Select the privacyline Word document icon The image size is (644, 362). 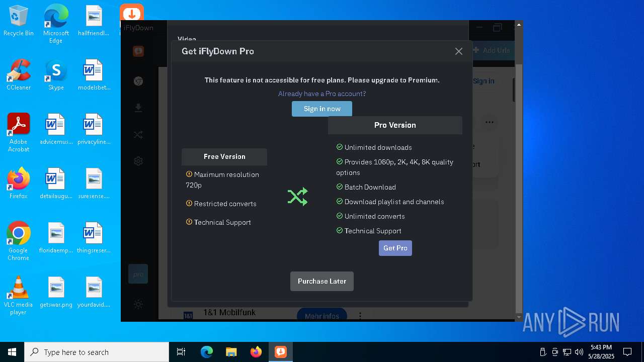click(94, 129)
